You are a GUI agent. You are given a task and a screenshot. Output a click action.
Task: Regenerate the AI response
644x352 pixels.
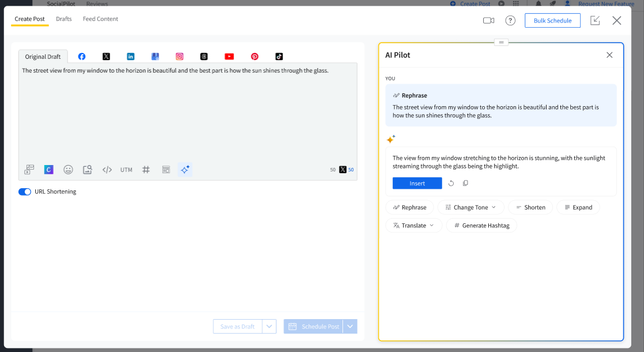pos(451,184)
